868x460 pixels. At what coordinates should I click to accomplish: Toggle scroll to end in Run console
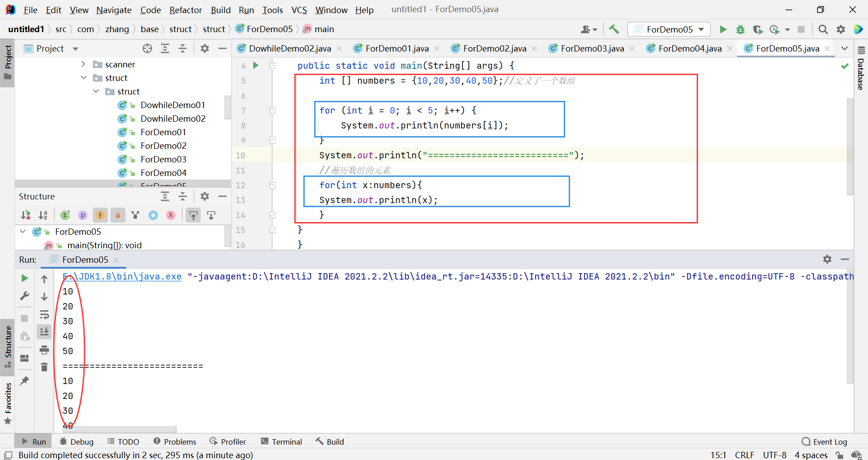44,332
